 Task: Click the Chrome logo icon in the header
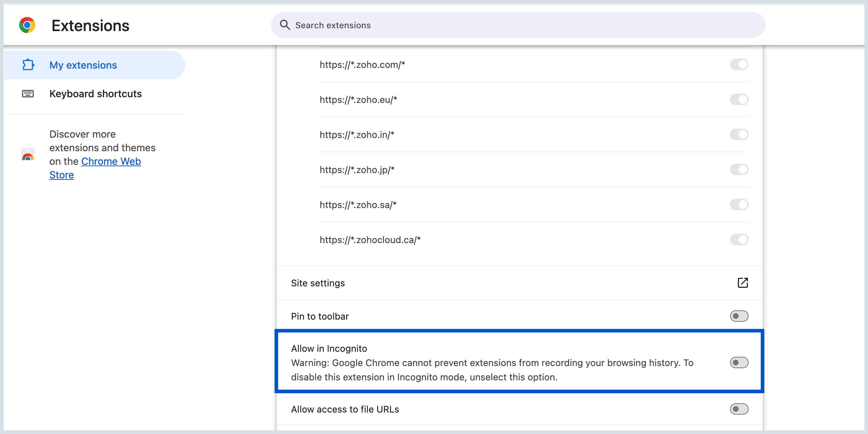click(x=27, y=25)
